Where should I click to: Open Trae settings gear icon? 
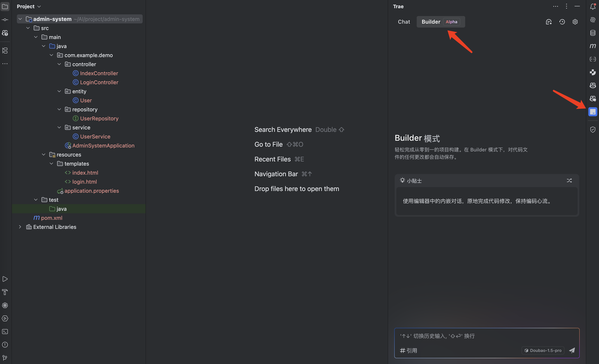(575, 22)
